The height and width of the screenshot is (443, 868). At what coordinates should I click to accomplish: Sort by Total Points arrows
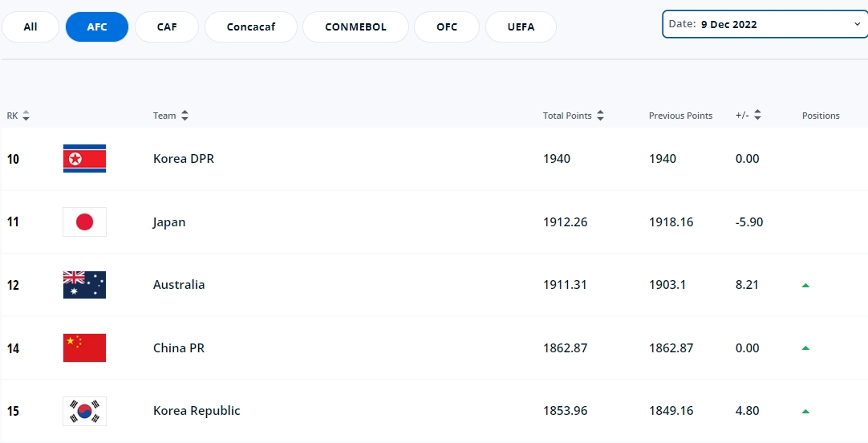coord(600,116)
